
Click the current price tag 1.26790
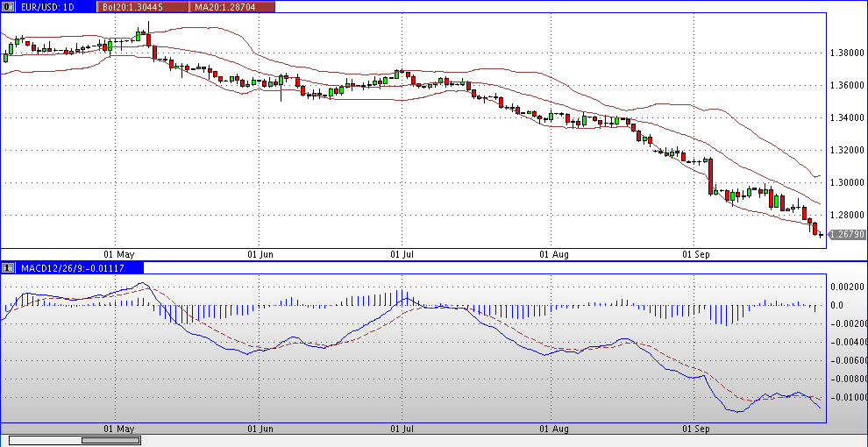(848, 235)
